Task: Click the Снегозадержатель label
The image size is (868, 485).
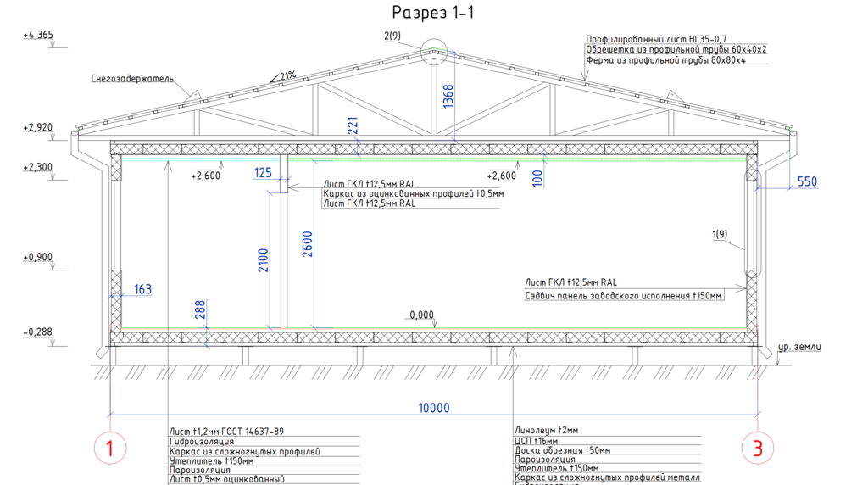Action: point(131,79)
